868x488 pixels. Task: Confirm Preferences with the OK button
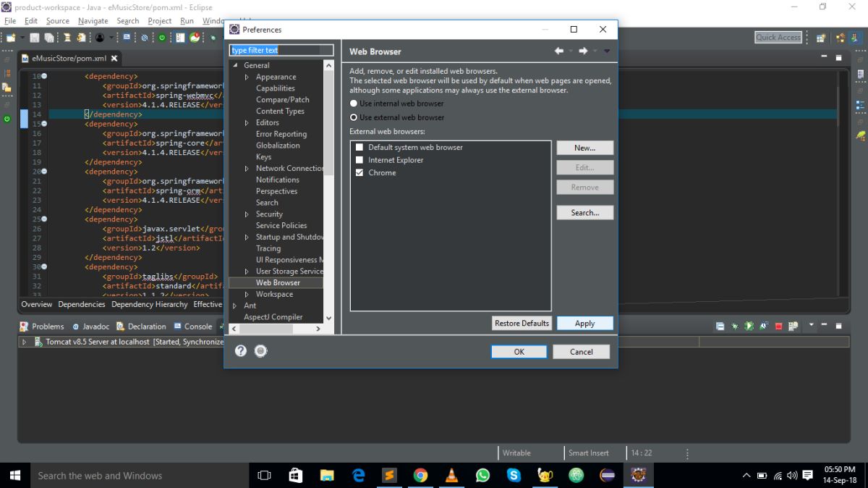(x=519, y=351)
